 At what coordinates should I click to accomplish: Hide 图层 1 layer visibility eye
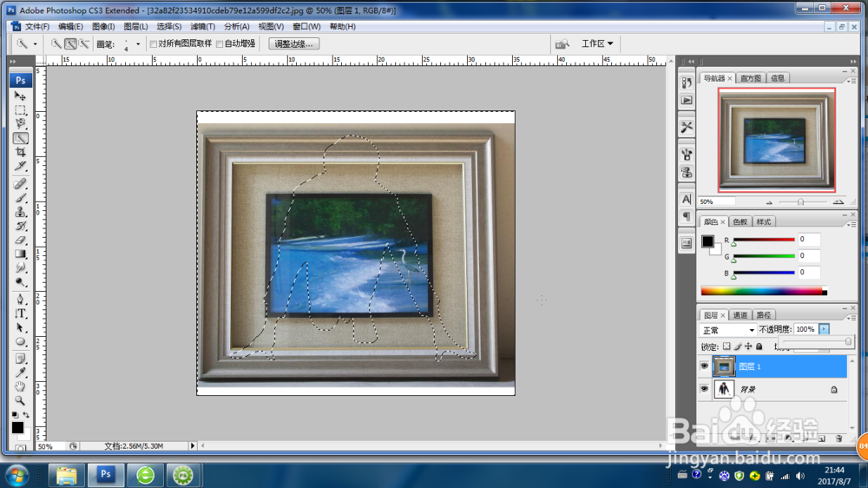coord(704,366)
